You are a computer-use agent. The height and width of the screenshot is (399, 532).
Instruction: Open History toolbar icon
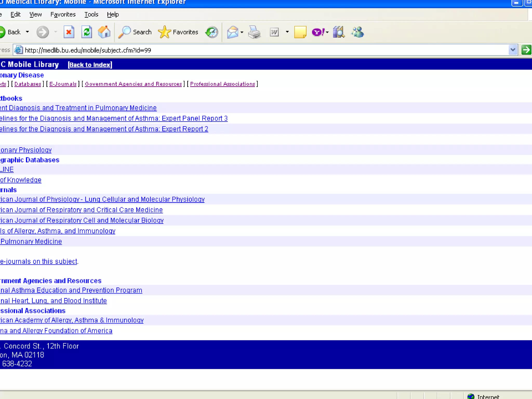(x=212, y=32)
